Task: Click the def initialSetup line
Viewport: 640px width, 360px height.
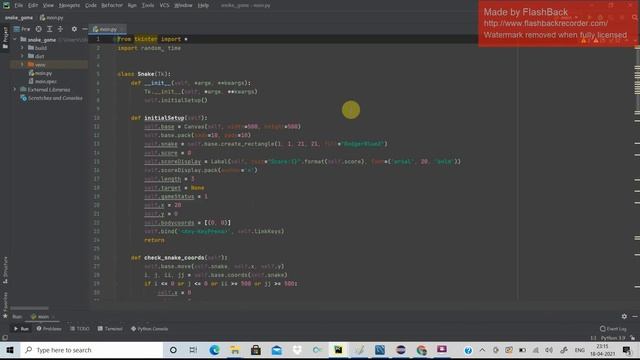Action: click(169, 118)
